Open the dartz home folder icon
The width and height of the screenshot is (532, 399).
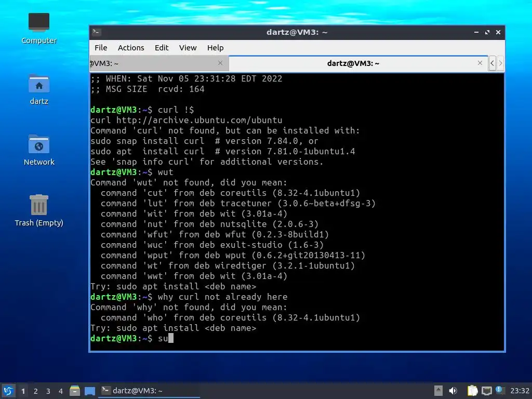(39, 89)
